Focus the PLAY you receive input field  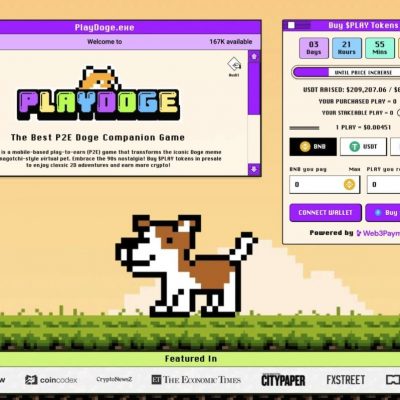[383, 185]
